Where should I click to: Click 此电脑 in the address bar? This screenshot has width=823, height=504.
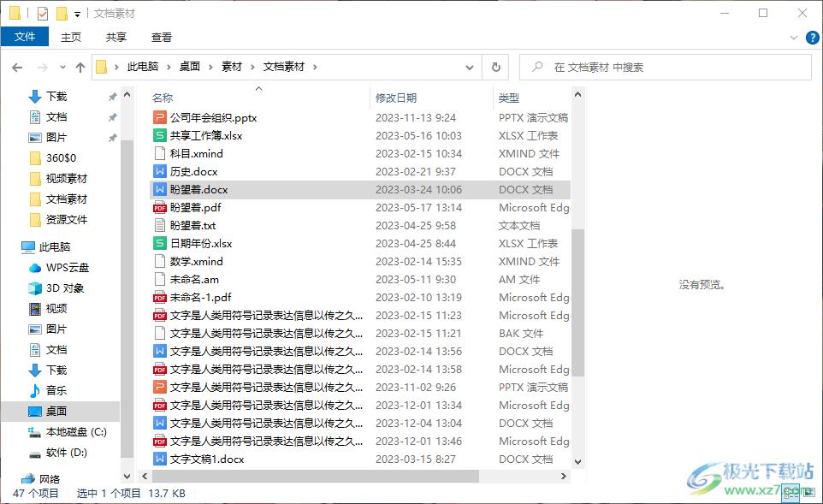(x=143, y=67)
